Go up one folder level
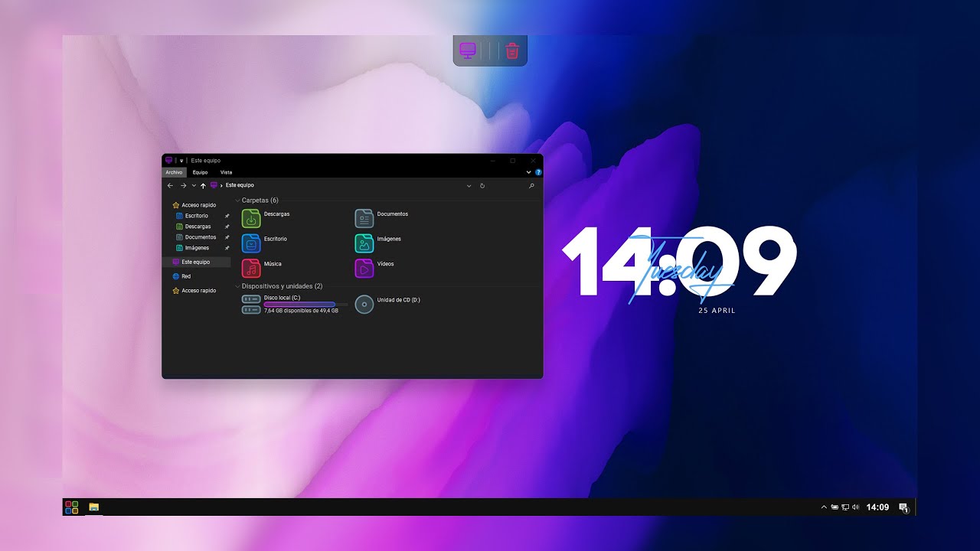This screenshot has width=980, height=551. pos(203,186)
